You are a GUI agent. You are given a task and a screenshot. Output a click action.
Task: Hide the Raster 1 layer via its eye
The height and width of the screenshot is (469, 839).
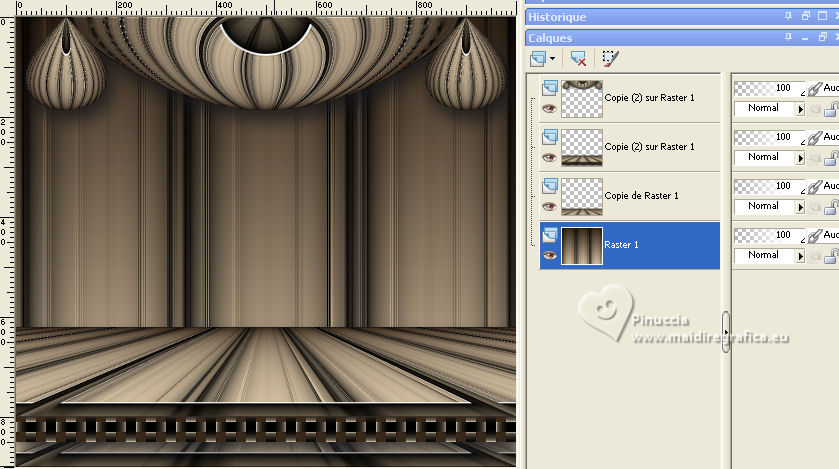click(x=550, y=256)
